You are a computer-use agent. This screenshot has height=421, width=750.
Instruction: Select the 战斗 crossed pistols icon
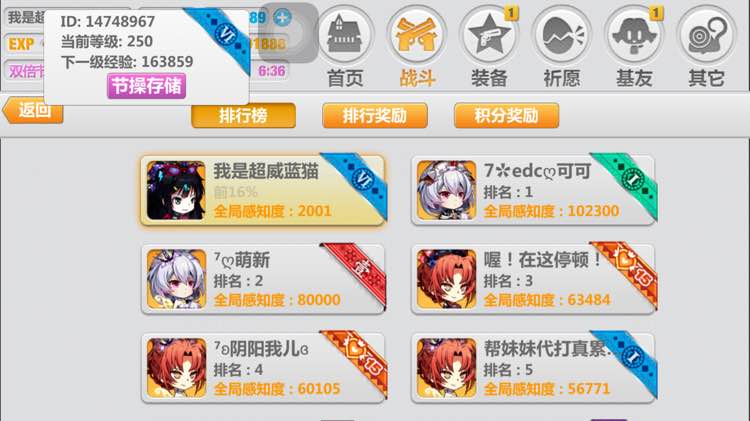(416, 35)
